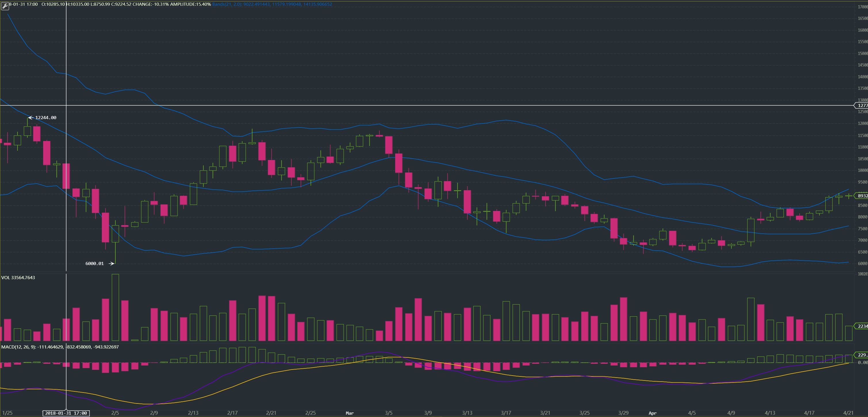Select the 3/25 date on time axis
Screen dimensions: 868x417
(x=585, y=413)
